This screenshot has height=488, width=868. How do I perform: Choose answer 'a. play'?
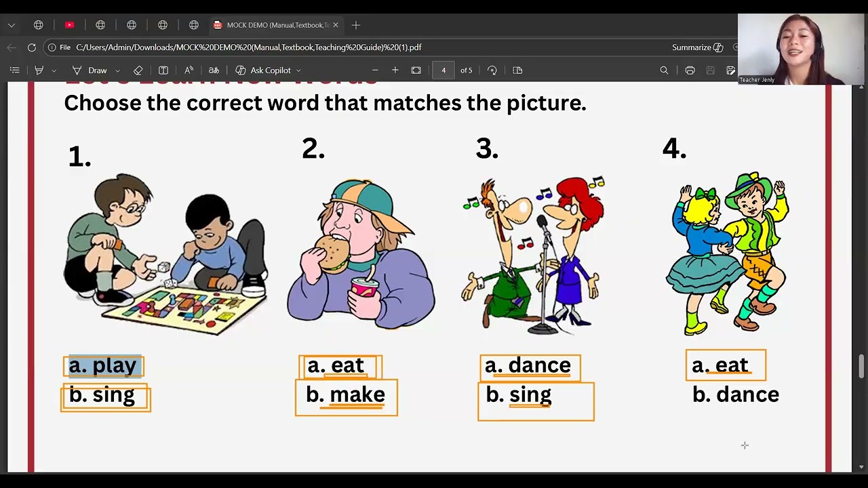(x=103, y=365)
